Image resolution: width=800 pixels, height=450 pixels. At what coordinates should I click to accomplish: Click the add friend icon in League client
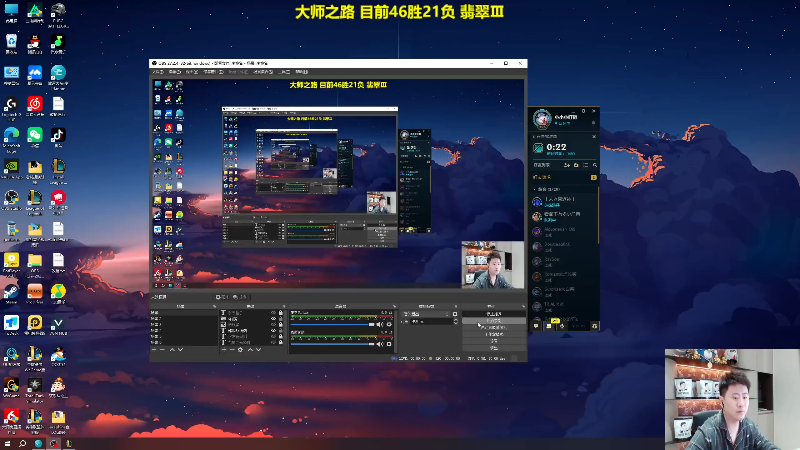[567, 165]
